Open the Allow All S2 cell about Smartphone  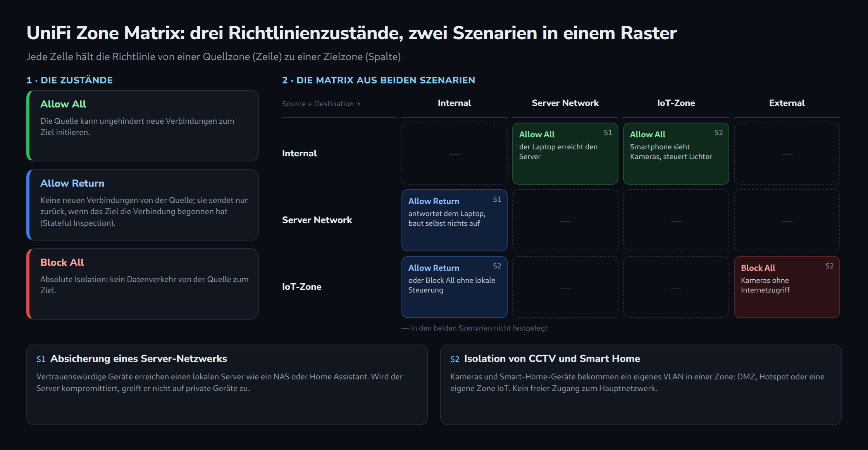(x=676, y=154)
